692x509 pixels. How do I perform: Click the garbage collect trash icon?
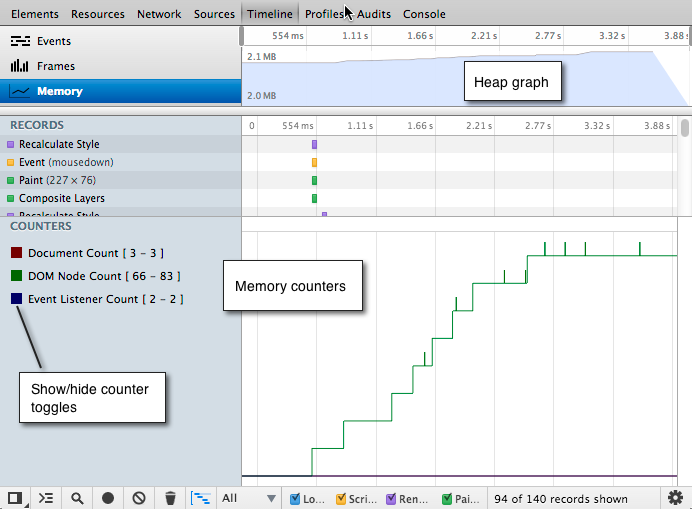(170, 497)
